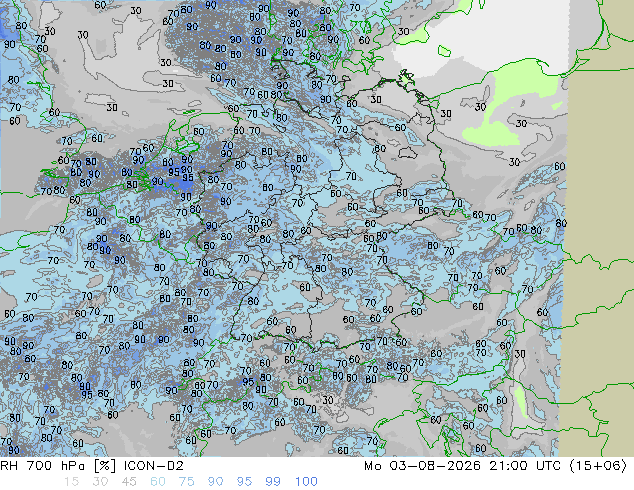Select legend value 45
Screen dimensions: 634x490
129,482
